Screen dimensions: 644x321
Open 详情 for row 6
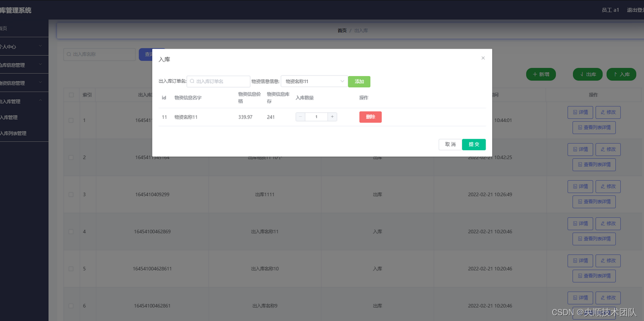pos(580,298)
